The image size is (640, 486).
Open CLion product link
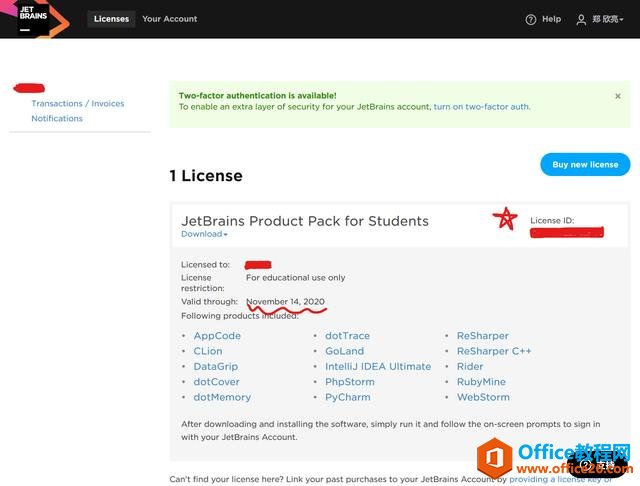(208, 351)
